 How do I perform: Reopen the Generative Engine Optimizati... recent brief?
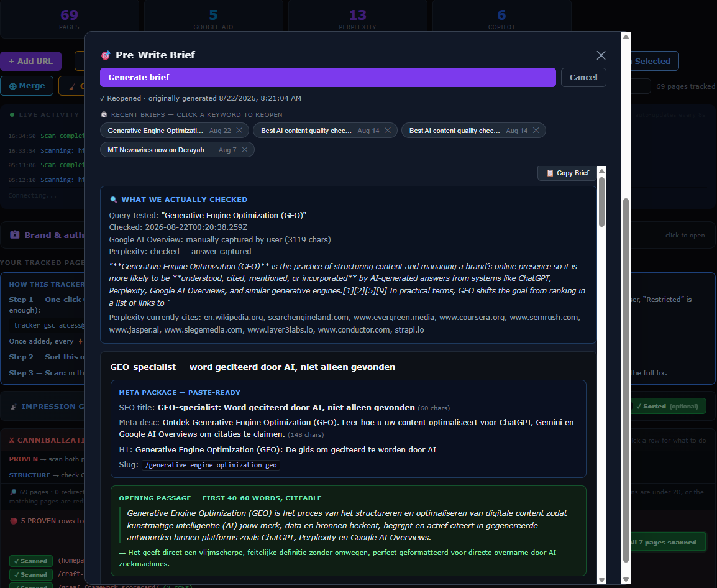155,131
